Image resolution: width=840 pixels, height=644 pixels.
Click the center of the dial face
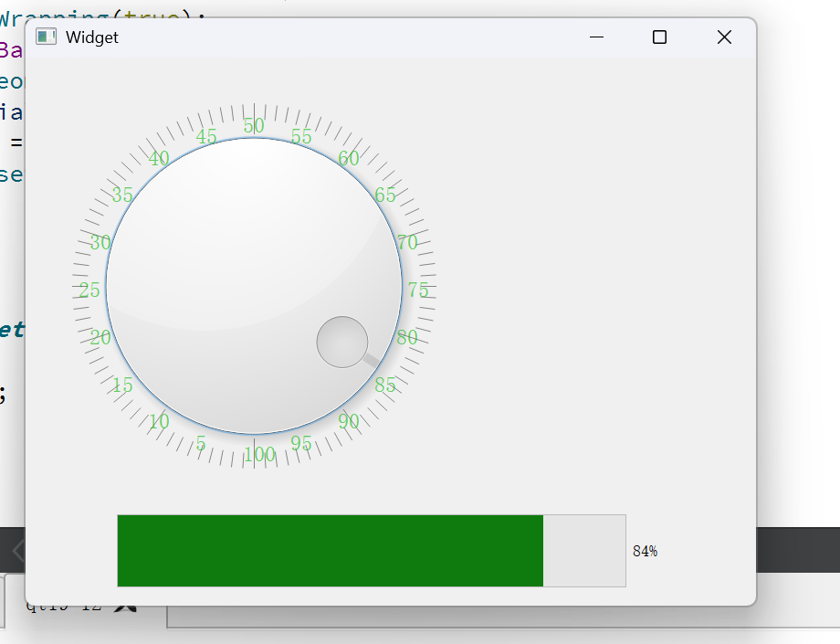(256, 288)
